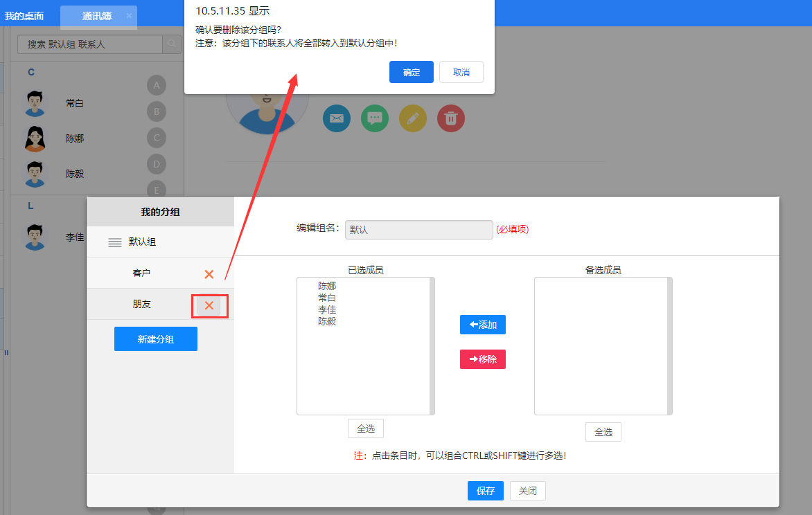
Task: Delete the 朋友 group with X icon
Action: click(209, 305)
